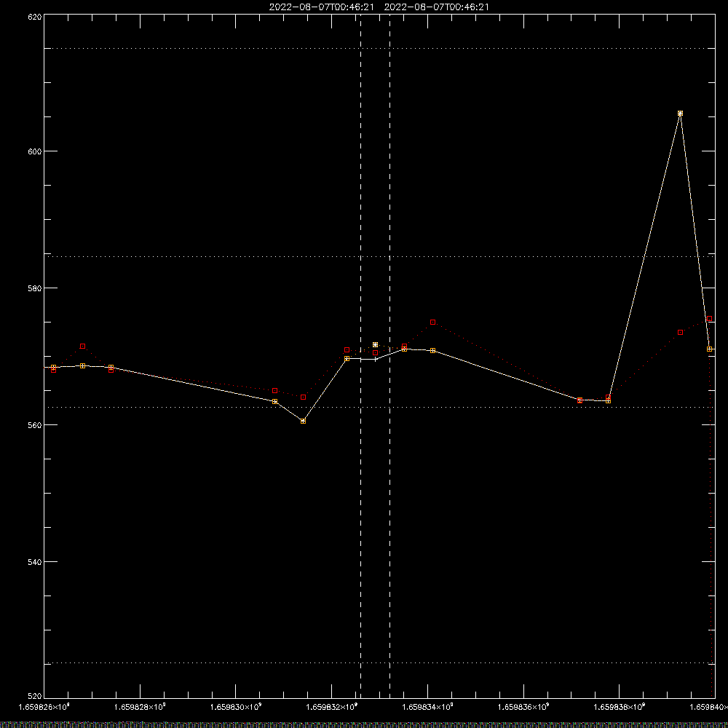Click the 1.659828×10⁹ x-axis label
The width and height of the screenshot is (728, 728).
140,707
